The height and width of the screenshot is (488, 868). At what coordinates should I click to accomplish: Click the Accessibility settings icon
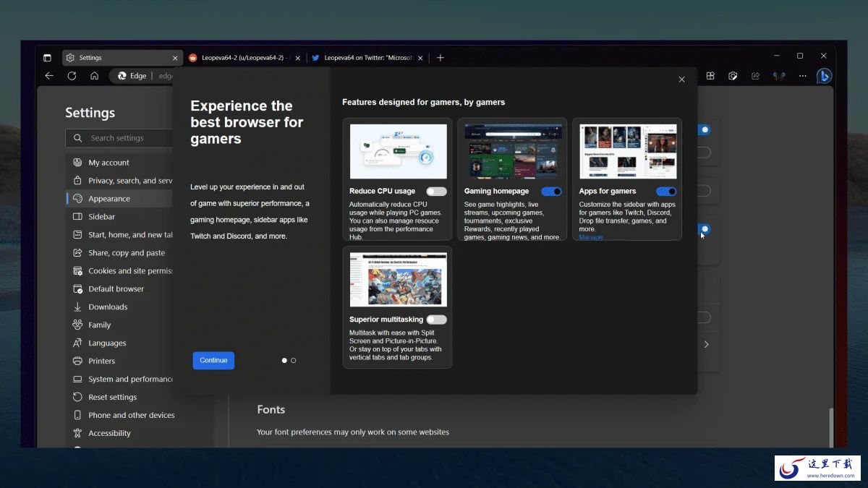[77, 433]
